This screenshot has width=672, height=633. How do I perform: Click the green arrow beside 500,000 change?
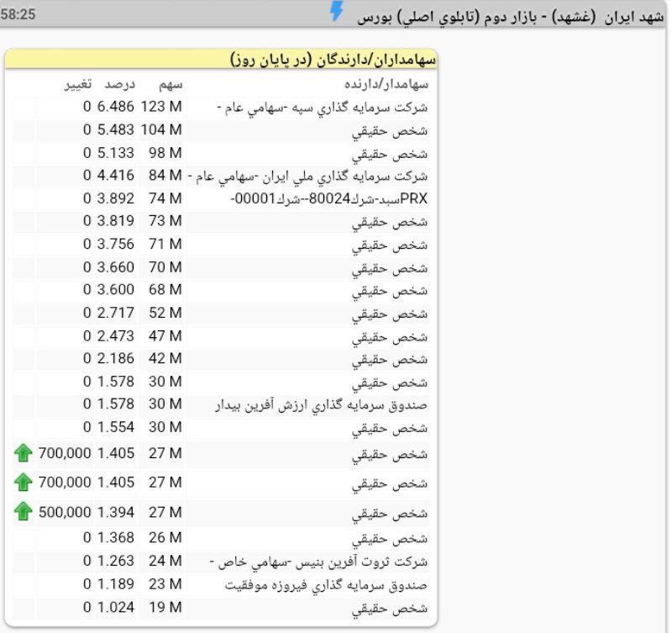pos(24,511)
